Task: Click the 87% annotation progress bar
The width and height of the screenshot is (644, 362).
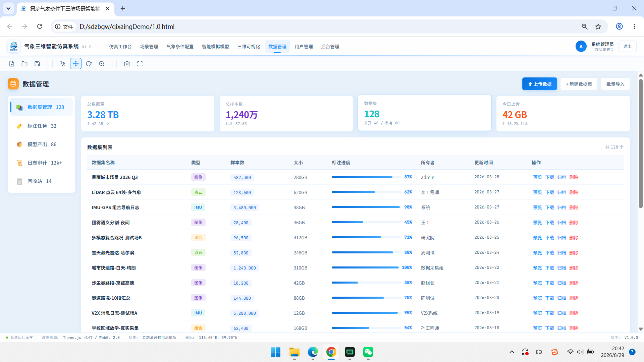Action: 366,177
